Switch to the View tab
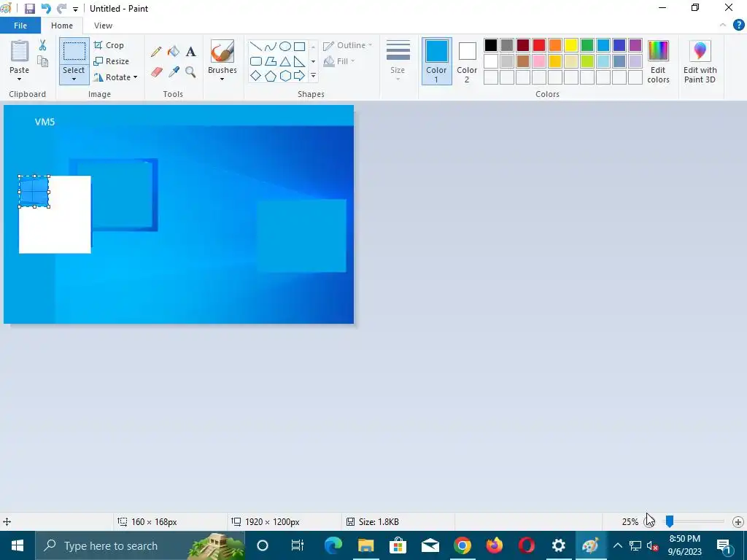The height and width of the screenshot is (560, 747). (x=103, y=26)
